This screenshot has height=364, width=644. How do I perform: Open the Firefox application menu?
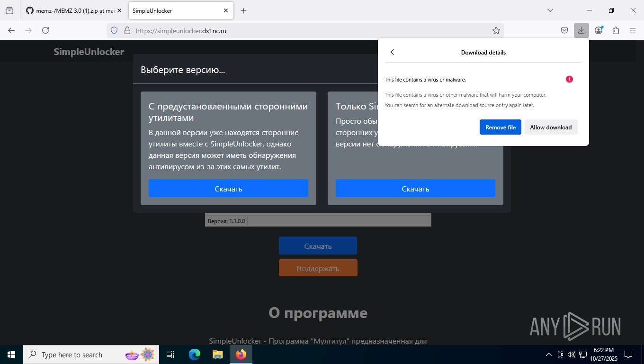[633, 30]
